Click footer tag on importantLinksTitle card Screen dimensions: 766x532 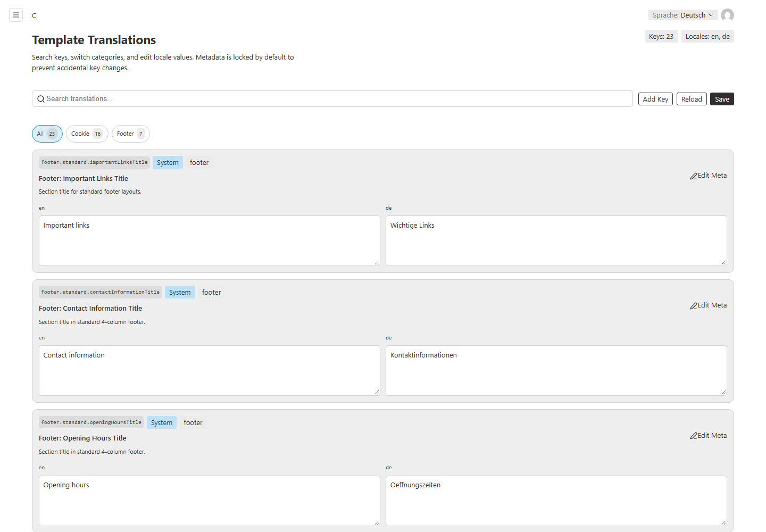tap(199, 162)
